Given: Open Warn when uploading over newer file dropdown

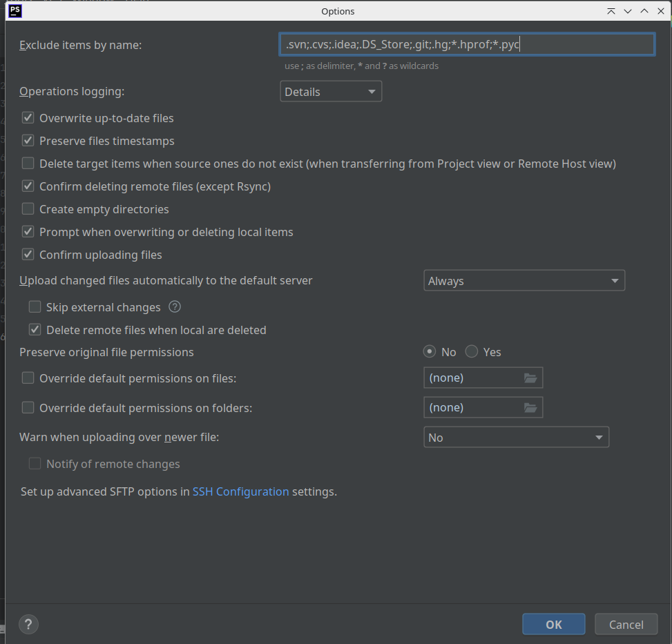Looking at the screenshot, I should [516, 438].
